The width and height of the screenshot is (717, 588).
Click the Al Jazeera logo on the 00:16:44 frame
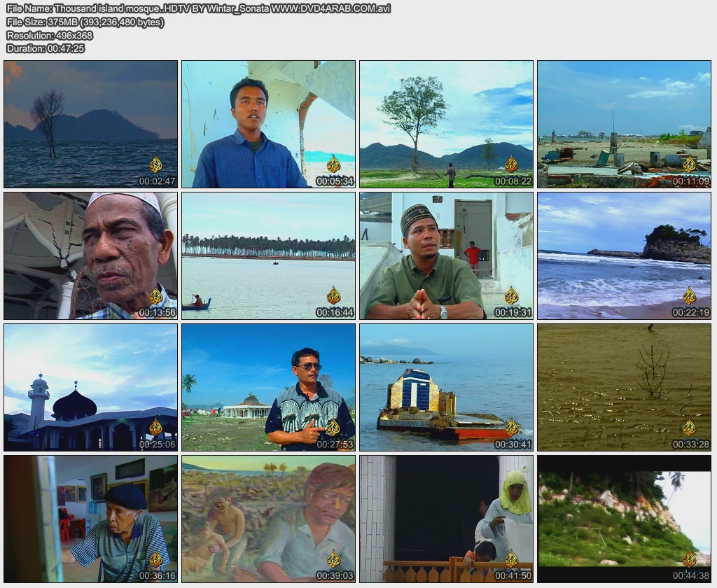[334, 295]
